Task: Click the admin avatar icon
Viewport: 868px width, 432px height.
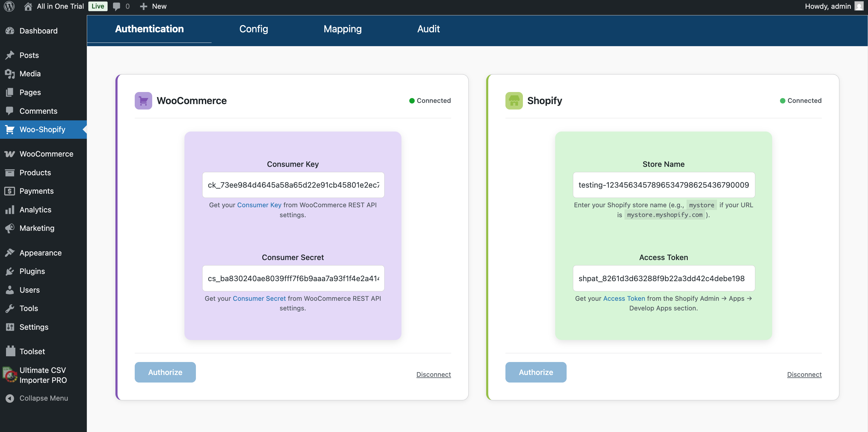Action: [859, 6]
